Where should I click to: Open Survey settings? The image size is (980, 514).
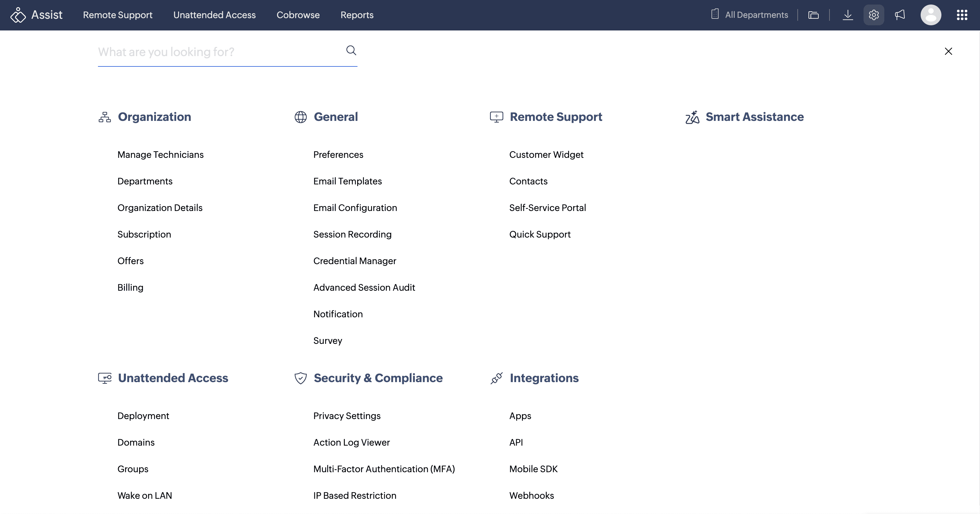(328, 341)
